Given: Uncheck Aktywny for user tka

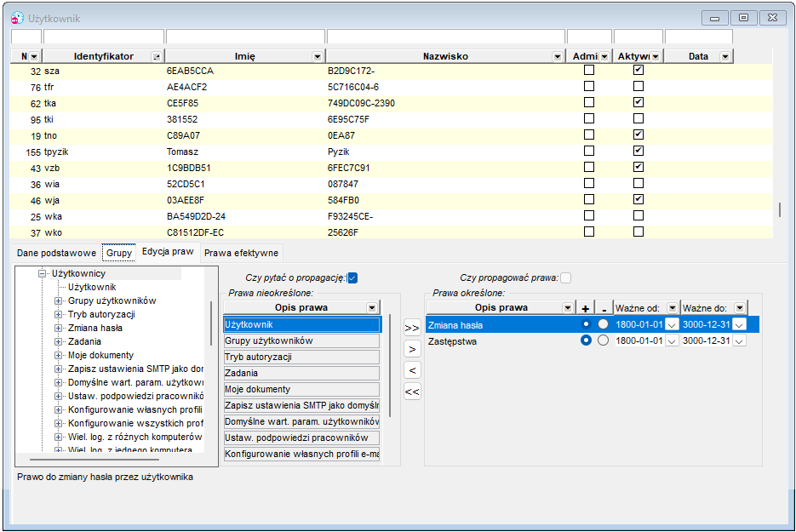Looking at the screenshot, I should pos(639,102).
